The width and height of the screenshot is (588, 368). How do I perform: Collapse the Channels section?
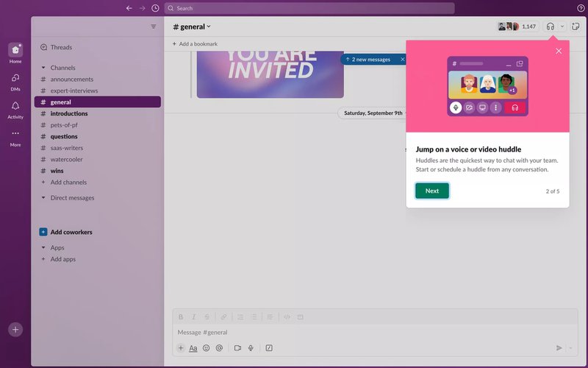click(x=43, y=68)
